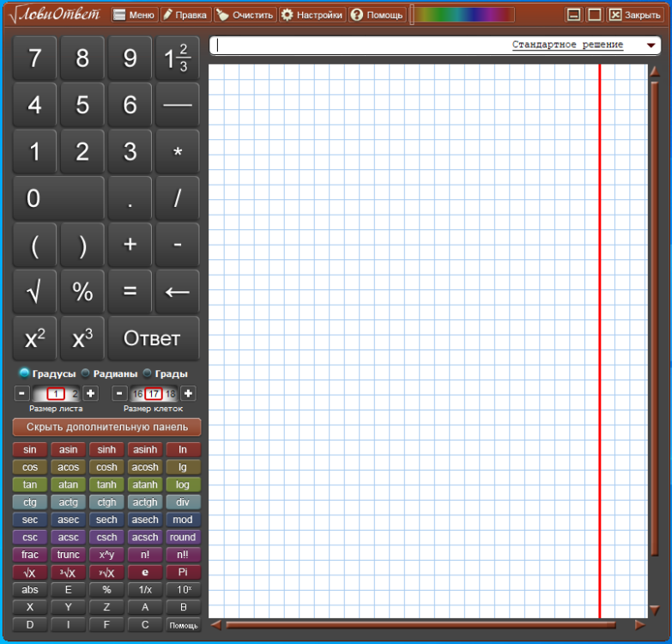Insert the ctgh function

coord(106,502)
